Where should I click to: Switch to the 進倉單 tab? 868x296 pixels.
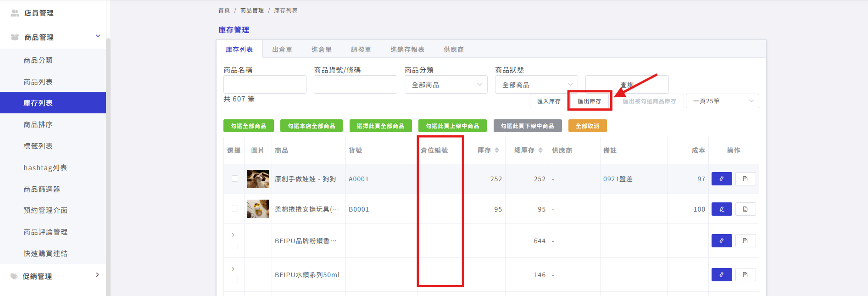[x=322, y=50]
